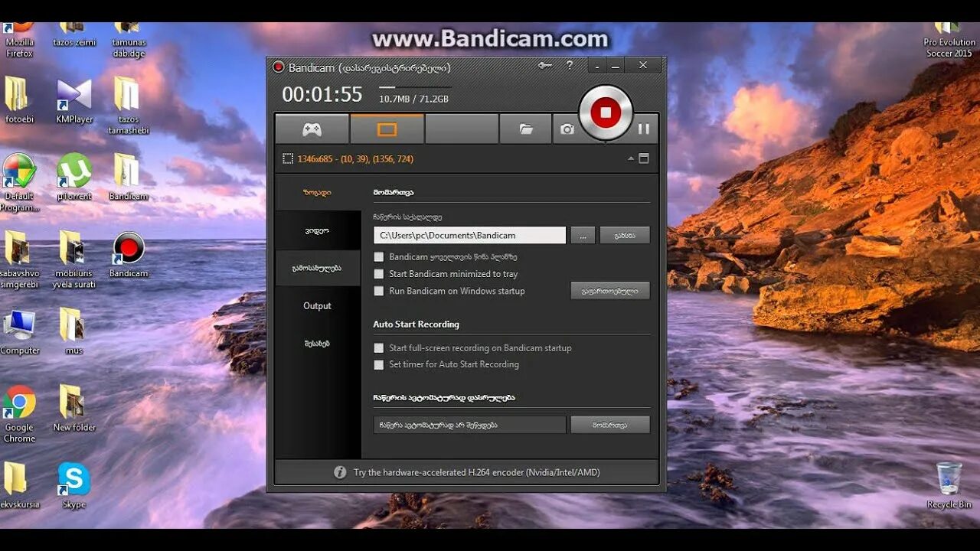Click the window icon right of target size
The height and width of the screenshot is (551, 980).
pos(643,158)
